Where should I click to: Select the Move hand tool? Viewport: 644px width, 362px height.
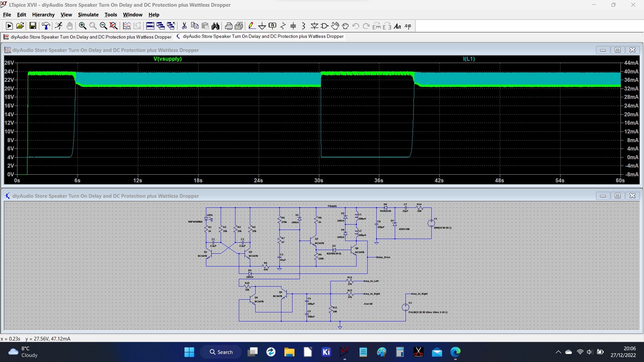click(x=335, y=26)
